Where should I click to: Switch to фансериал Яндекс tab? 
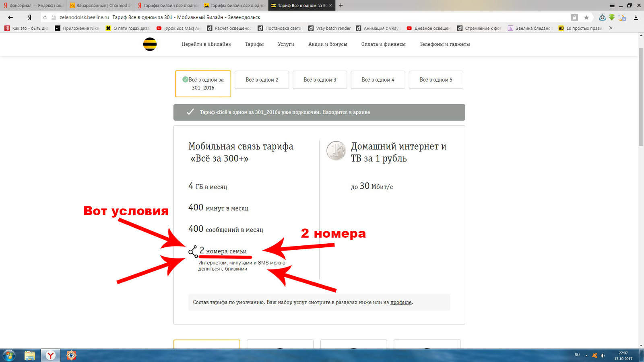[33, 5]
